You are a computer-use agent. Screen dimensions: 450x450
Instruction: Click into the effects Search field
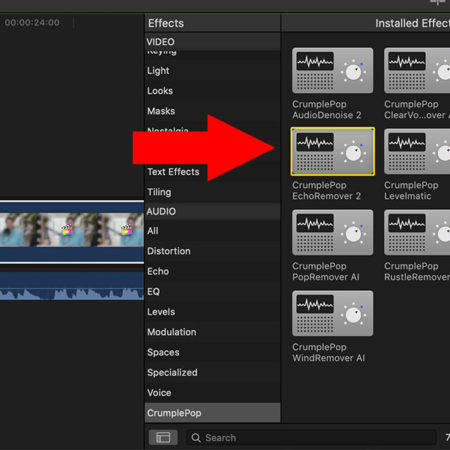311,438
